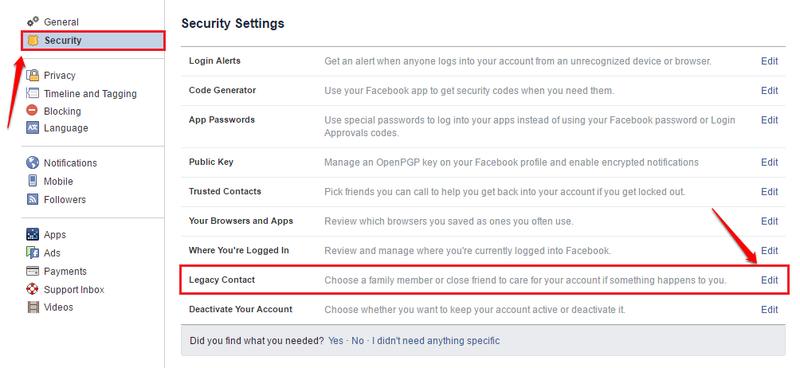Open the Payments settings section

tap(57, 271)
